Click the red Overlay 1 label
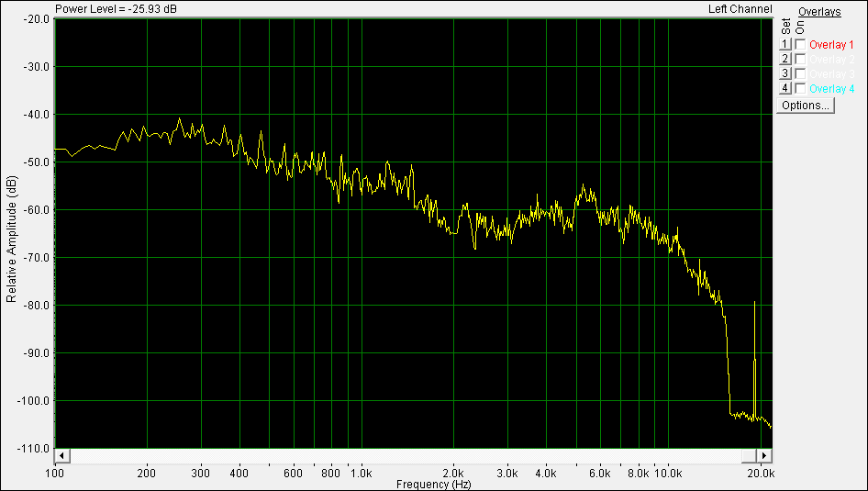This screenshot has height=491, width=868. point(831,45)
